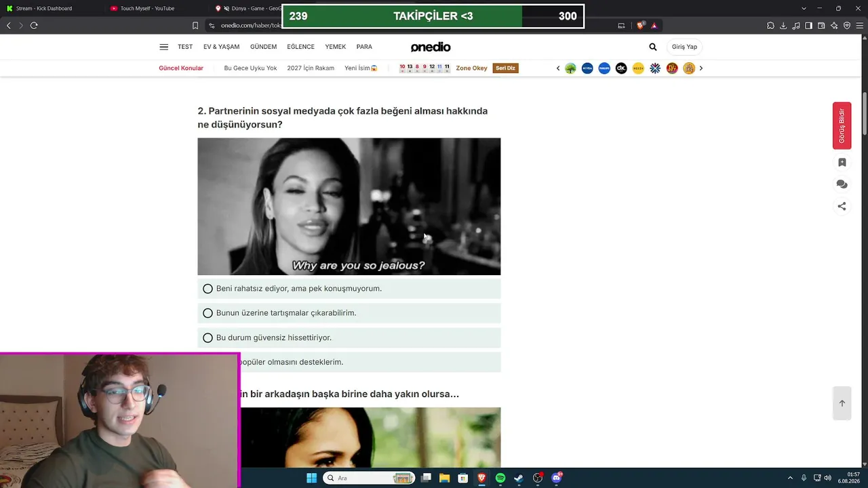Open the black dk brand icon
The width and height of the screenshot is (868, 488).
(x=621, y=68)
